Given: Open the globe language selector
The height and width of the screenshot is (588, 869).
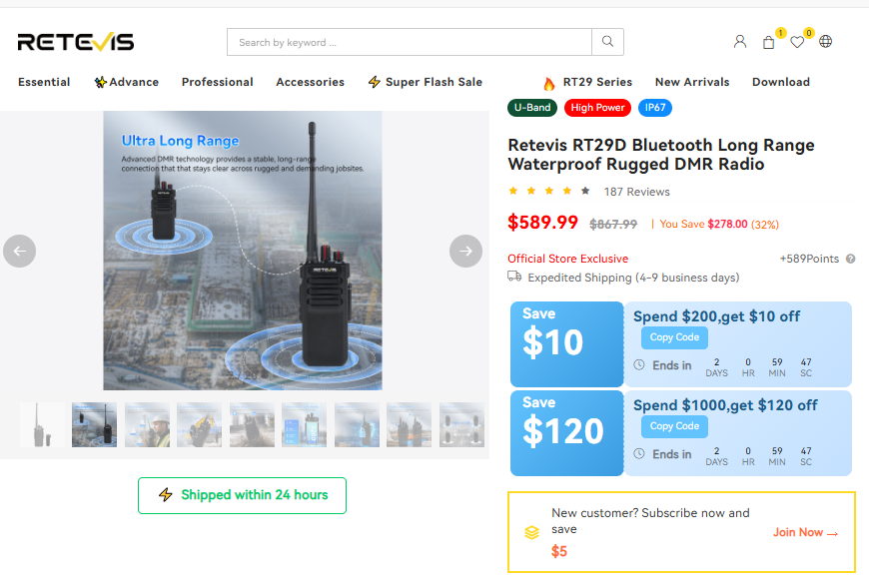Looking at the screenshot, I should tap(825, 42).
